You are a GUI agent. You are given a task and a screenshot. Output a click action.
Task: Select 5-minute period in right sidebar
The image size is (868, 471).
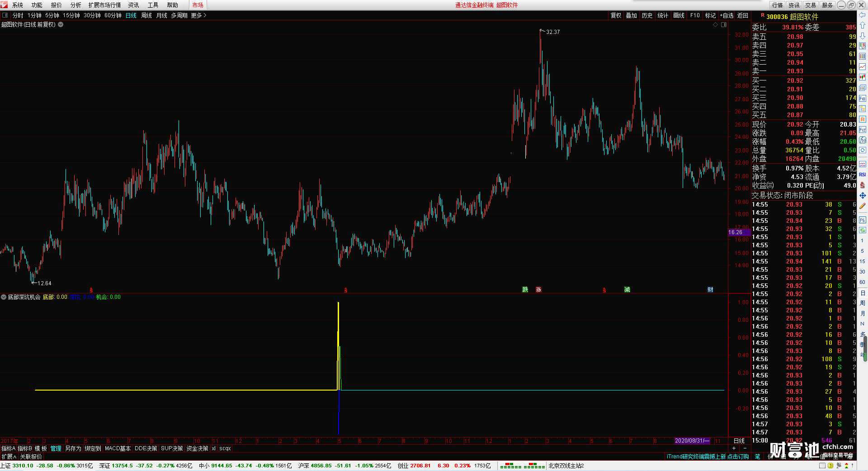[x=862, y=251]
